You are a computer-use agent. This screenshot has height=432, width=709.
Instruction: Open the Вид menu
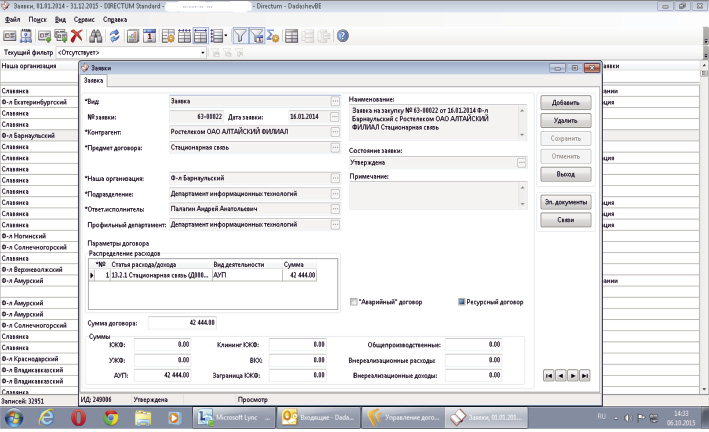tap(61, 19)
